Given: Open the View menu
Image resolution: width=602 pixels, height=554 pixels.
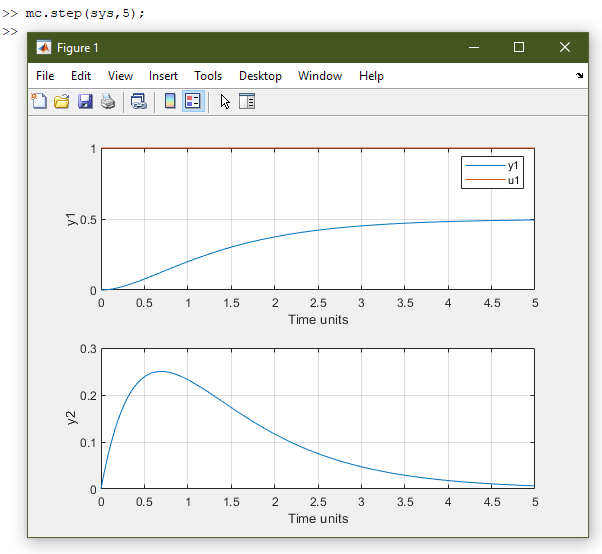Looking at the screenshot, I should 121,76.
